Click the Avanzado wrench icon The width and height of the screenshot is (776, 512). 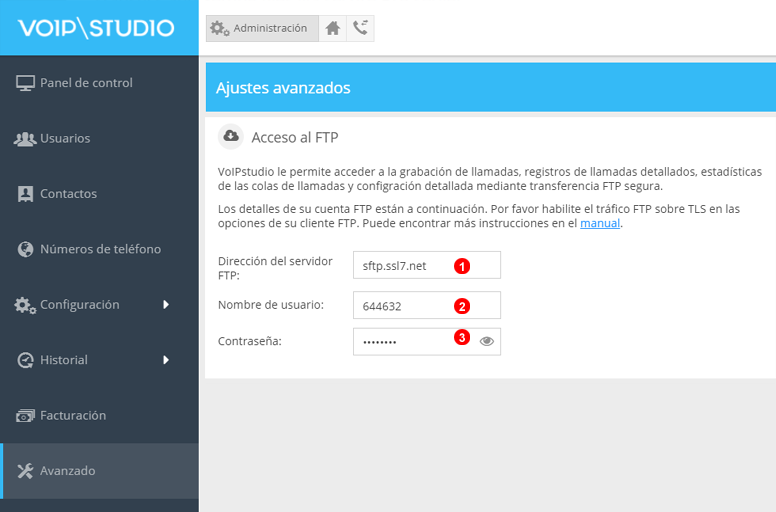point(26,470)
